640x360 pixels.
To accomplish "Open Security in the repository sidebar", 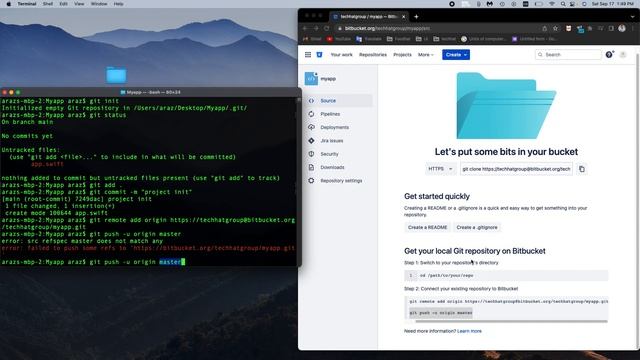I will pyautogui.click(x=340, y=154).
